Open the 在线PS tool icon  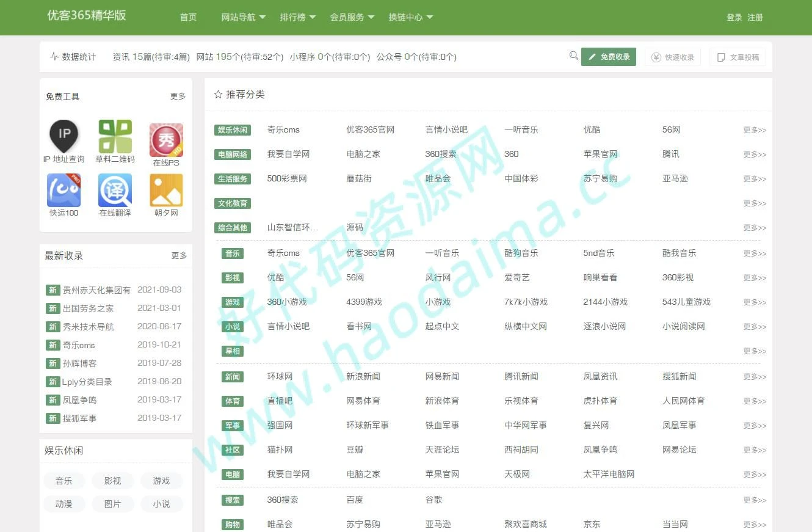pyautogui.click(x=166, y=140)
